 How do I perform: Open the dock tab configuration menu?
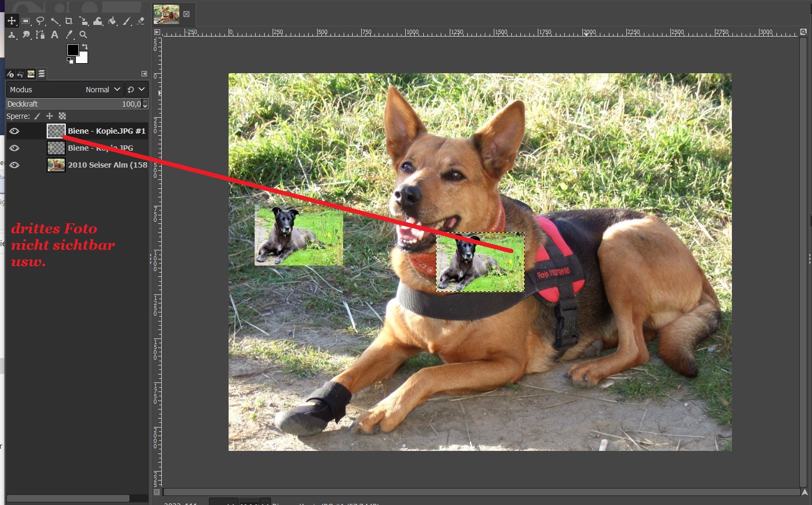[x=144, y=74]
